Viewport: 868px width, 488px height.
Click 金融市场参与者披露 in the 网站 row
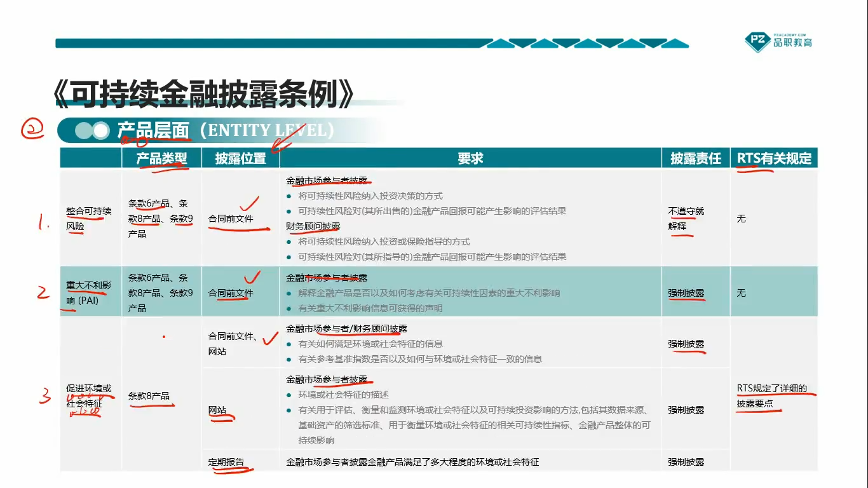pyautogui.click(x=327, y=379)
